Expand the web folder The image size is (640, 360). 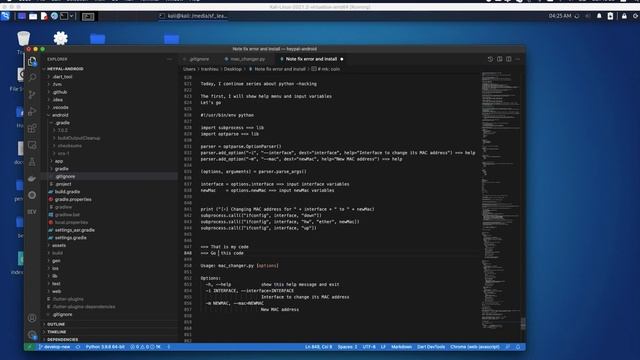pyautogui.click(x=57, y=291)
